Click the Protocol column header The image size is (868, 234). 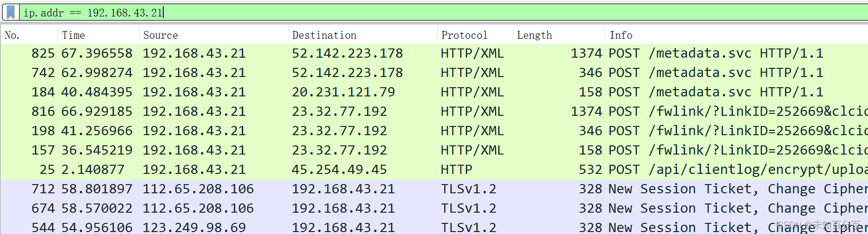[476, 35]
